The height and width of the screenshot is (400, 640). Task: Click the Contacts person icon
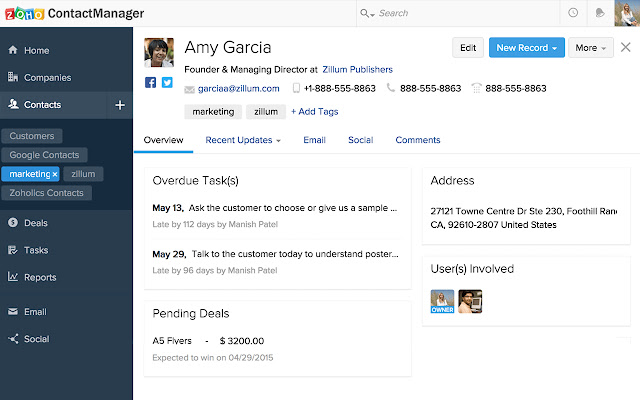point(13,104)
